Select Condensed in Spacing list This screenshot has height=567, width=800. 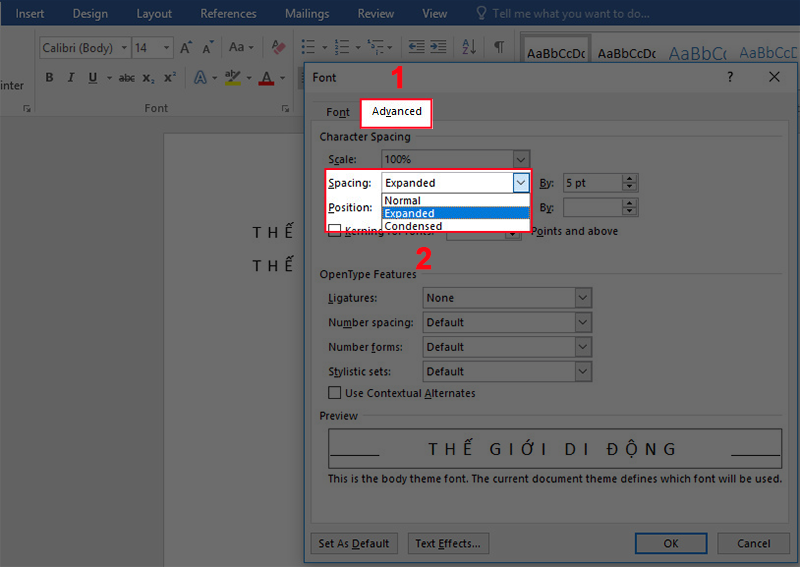456,226
